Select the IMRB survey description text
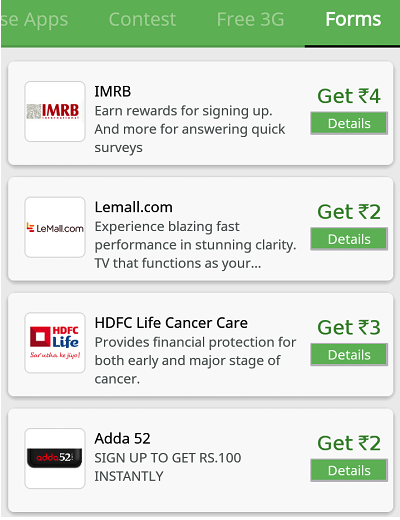Screen dimensions: 400x520 pos(190,129)
